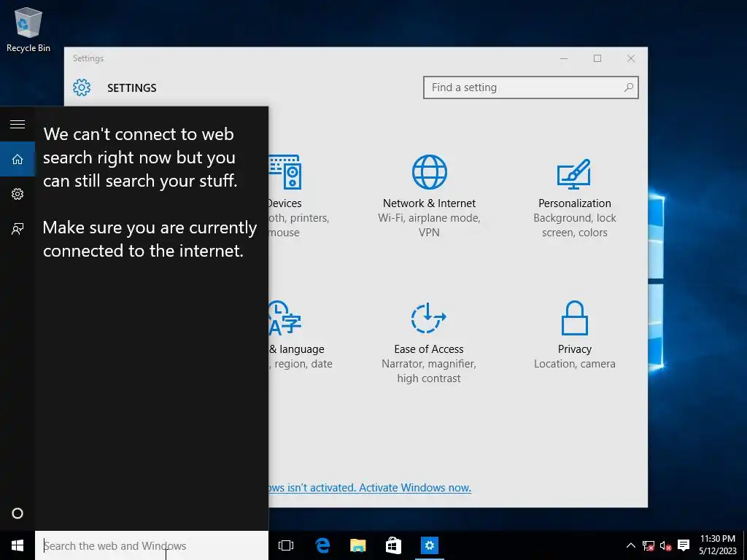Select the Home icon in search sidebar
The height and width of the screenshot is (560, 747).
point(18,159)
